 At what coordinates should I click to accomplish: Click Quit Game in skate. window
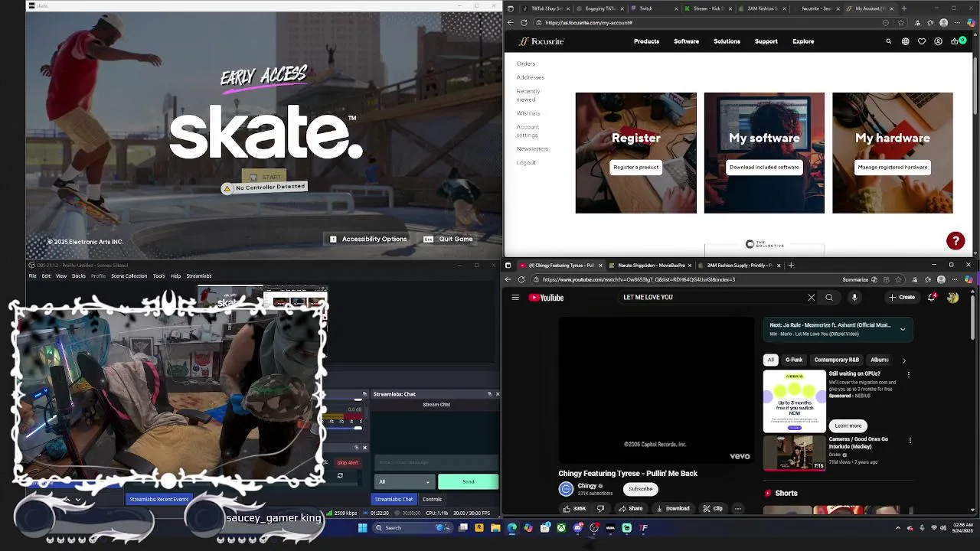tap(449, 239)
